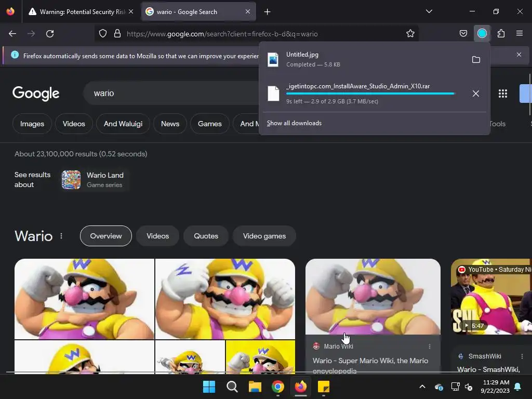Show Untitled.jpg in folder
The image size is (532, 399).
pos(476,60)
